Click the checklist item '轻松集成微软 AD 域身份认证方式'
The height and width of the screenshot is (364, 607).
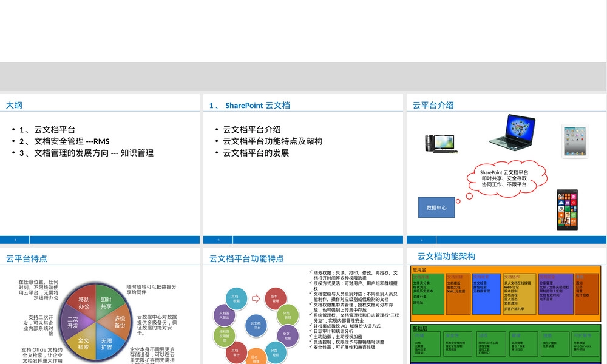pyautogui.click(x=347, y=326)
